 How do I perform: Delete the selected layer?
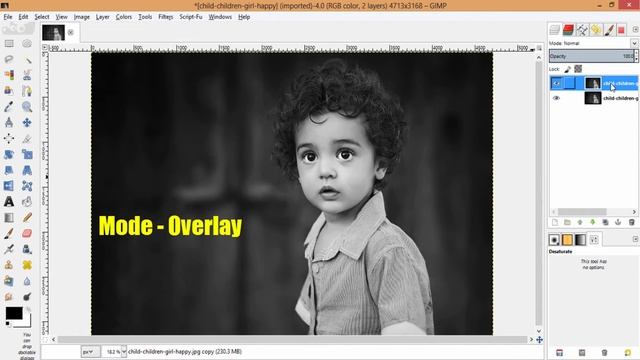(631, 222)
